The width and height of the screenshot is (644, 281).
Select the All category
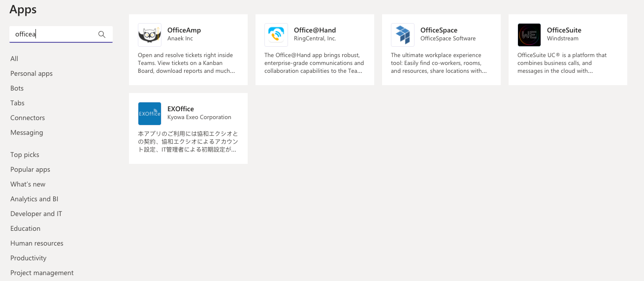[x=14, y=59]
